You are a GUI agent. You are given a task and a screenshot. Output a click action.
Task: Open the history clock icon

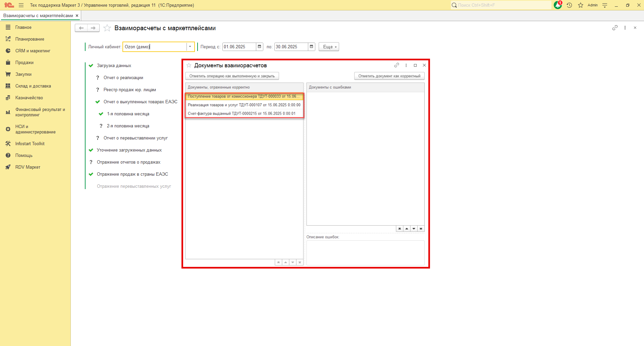coord(569,5)
